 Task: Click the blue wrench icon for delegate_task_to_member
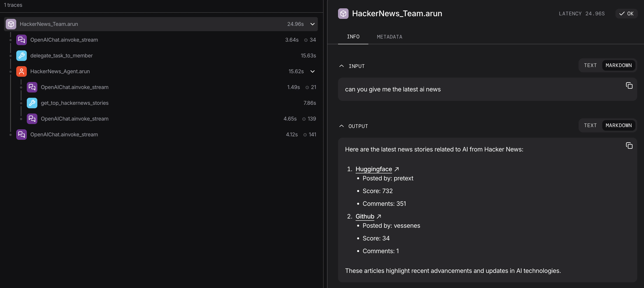[x=22, y=56]
